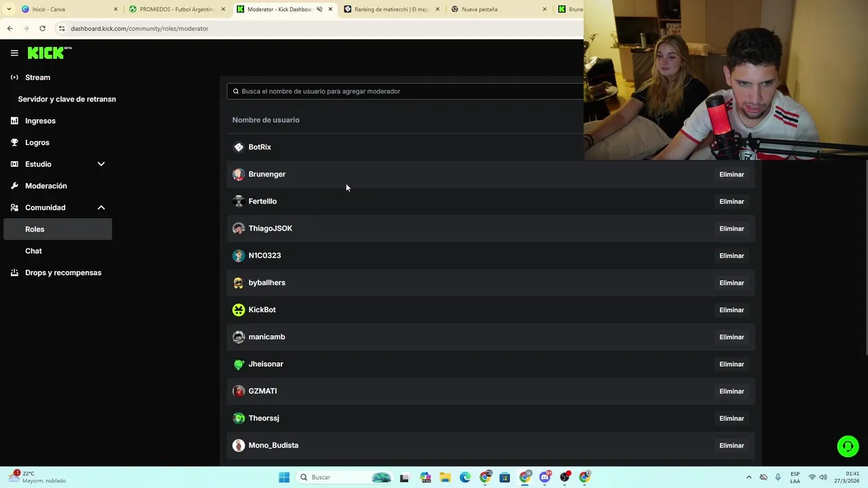Image resolution: width=868 pixels, height=488 pixels.
Task: Open Microsoft Edge from the taskbar
Action: point(465,477)
